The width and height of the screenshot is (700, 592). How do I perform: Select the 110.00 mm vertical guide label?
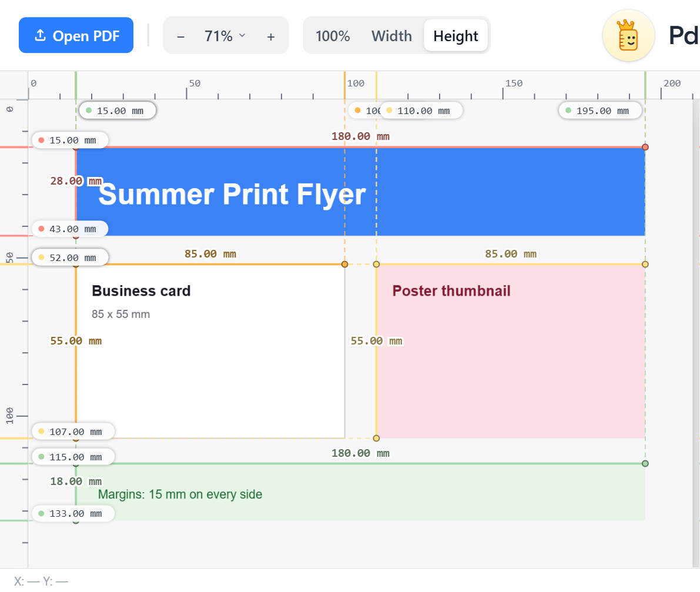[x=421, y=111]
